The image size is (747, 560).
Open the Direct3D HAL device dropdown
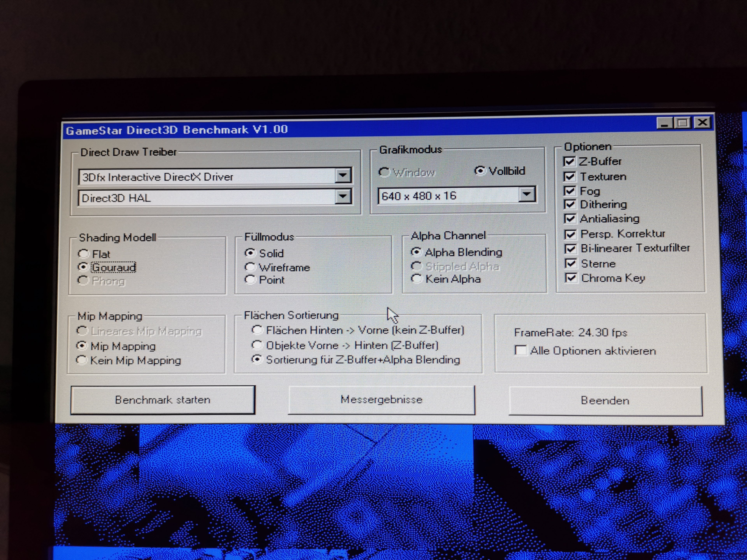tap(343, 196)
